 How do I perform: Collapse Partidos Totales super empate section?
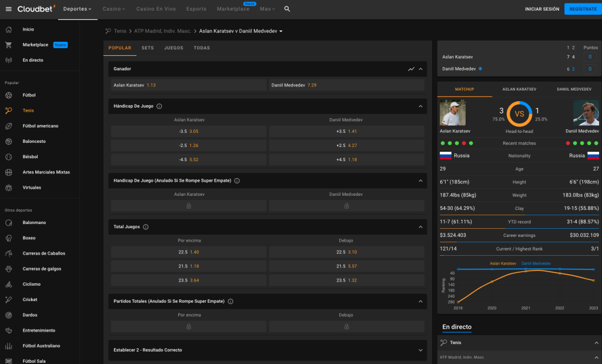pyautogui.click(x=420, y=302)
